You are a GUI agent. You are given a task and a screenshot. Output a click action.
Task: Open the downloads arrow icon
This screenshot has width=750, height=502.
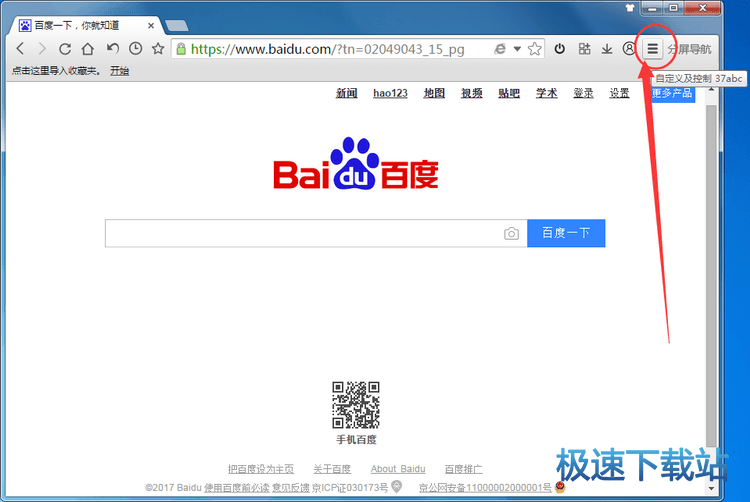point(607,49)
